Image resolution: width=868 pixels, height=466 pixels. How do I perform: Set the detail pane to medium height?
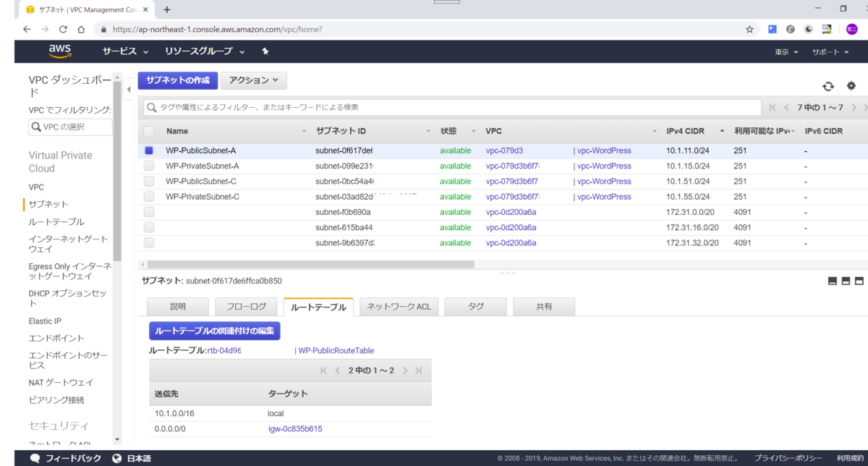[x=846, y=281]
